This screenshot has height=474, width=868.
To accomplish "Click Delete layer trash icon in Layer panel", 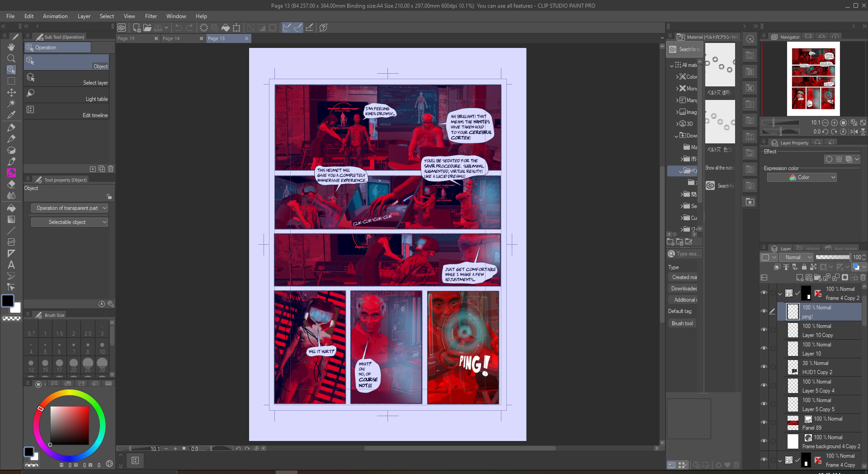I will pos(863,277).
